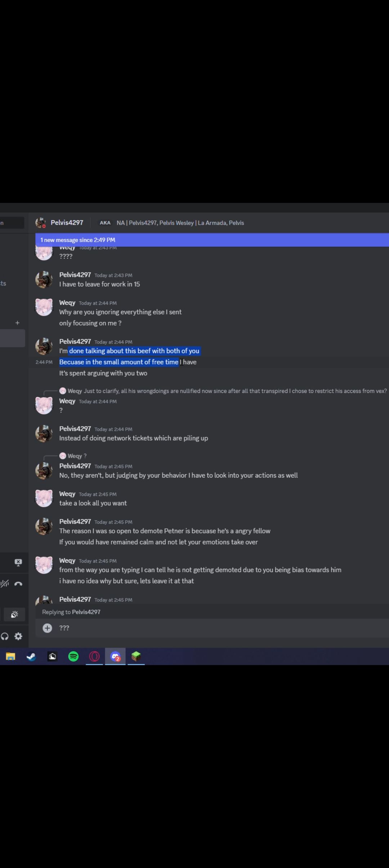
Task: Click the plus icon in the left sidebar
Action: point(17,323)
